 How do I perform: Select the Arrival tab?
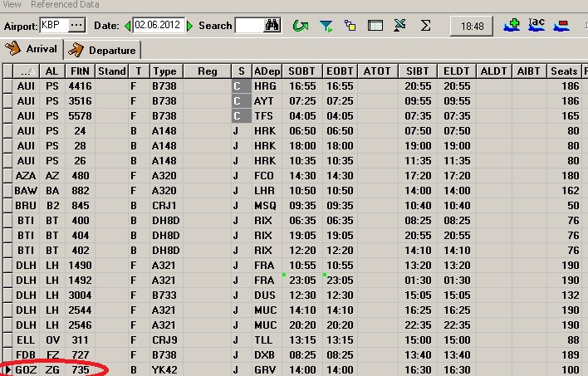click(33, 50)
